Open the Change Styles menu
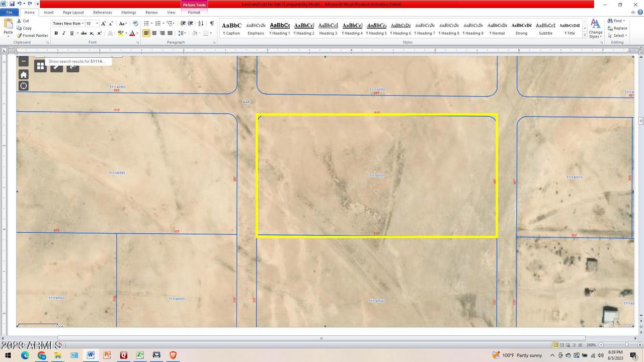The height and width of the screenshot is (362, 644). (595, 29)
